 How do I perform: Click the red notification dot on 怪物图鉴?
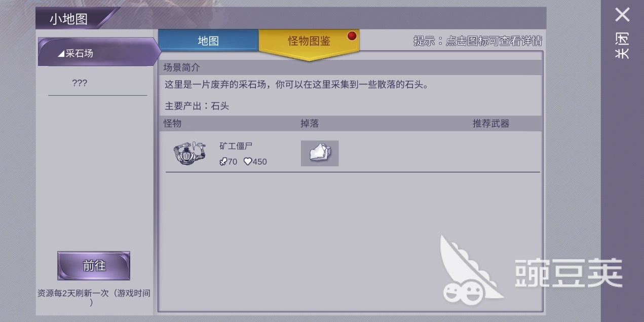tap(352, 36)
